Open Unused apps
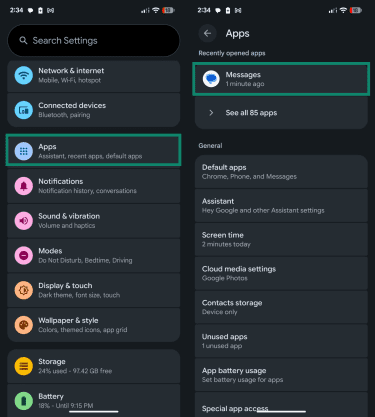The image size is (375, 417). (x=281, y=341)
